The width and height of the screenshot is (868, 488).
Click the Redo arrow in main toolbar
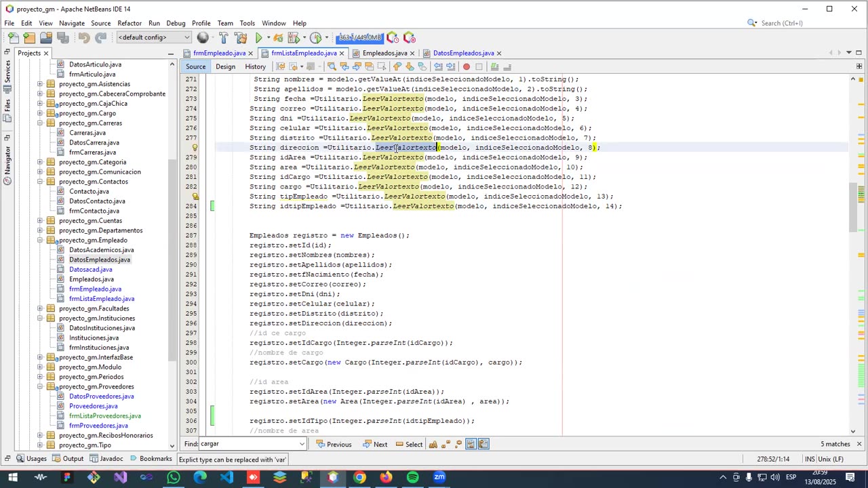[100, 38]
